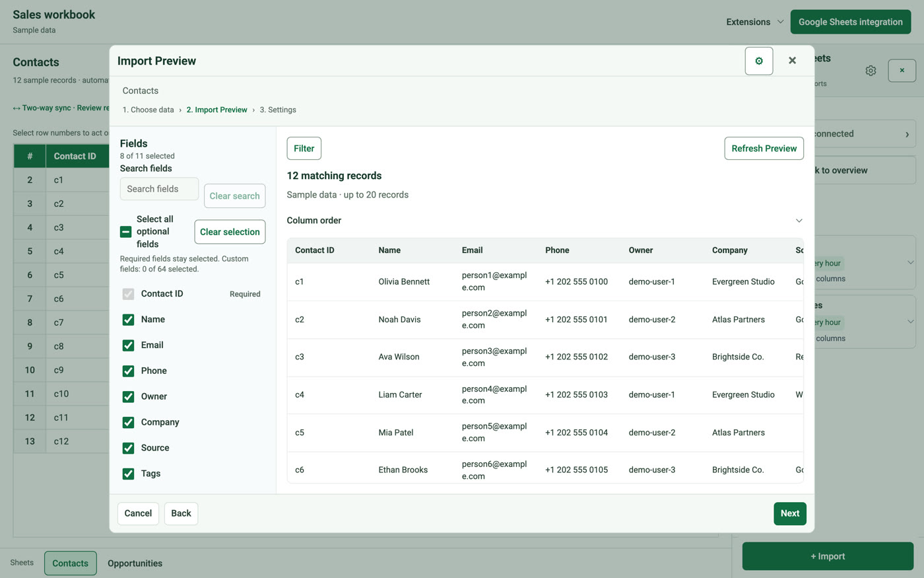Screen dimensions: 924x578
Task: Jump to step 3 Settings
Action: pyautogui.click(x=278, y=110)
